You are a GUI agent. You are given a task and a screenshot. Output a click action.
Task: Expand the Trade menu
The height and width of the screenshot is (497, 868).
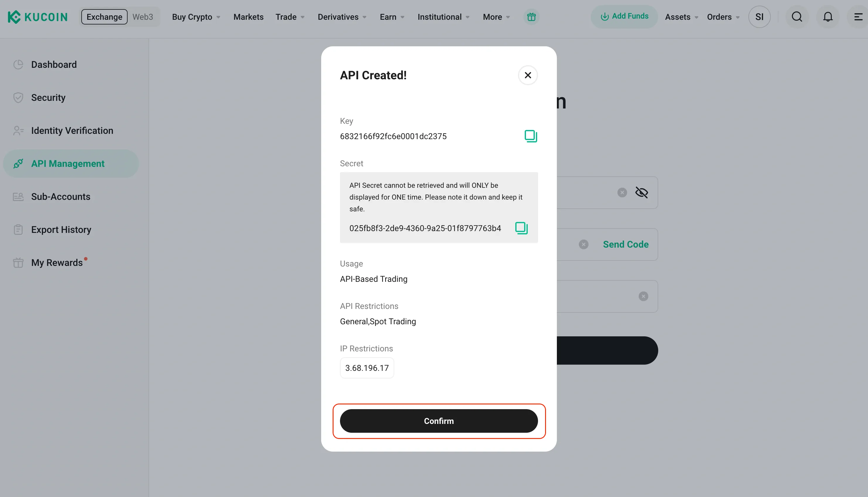click(x=290, y=17)
